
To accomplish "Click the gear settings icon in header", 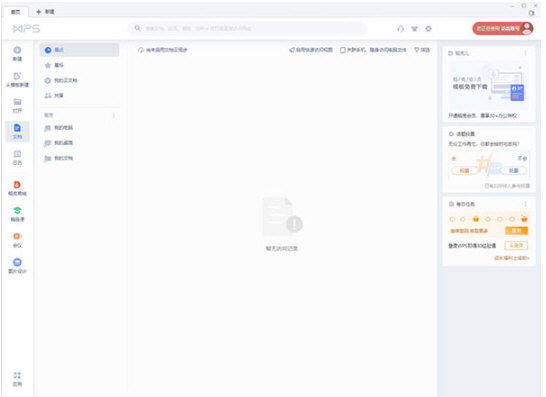I will tap(428, 29).
